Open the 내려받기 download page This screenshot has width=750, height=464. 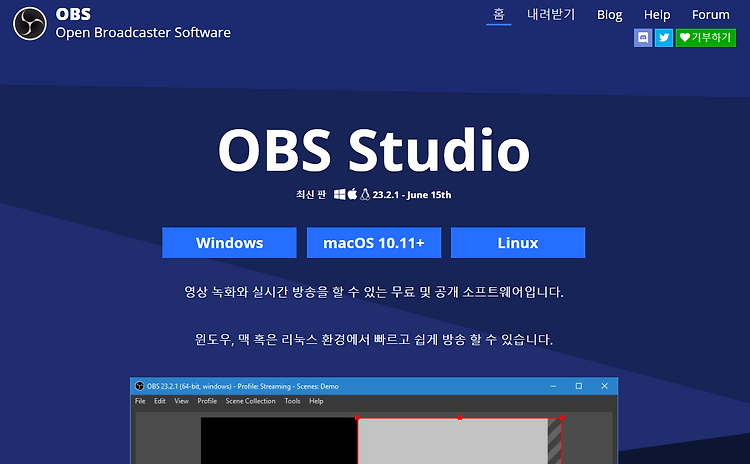551,15
